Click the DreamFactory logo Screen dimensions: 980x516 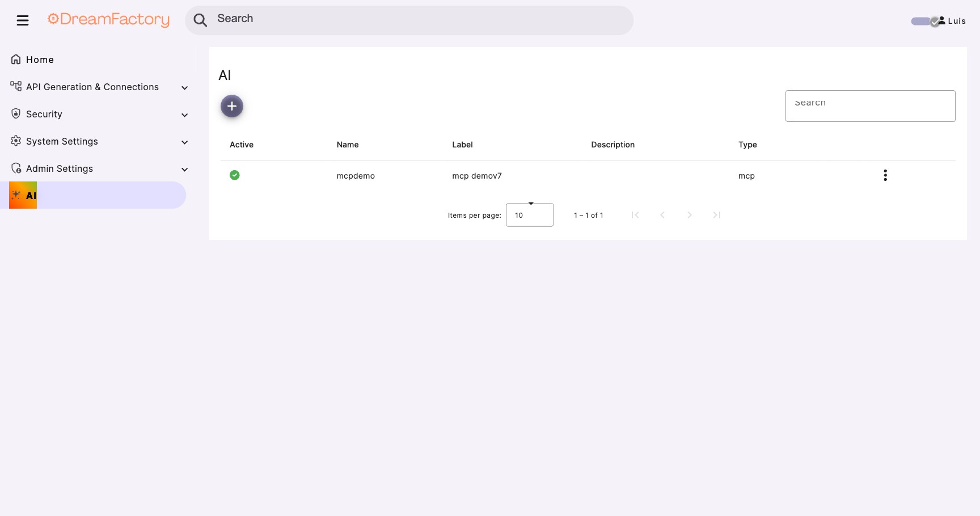point(108,19)
